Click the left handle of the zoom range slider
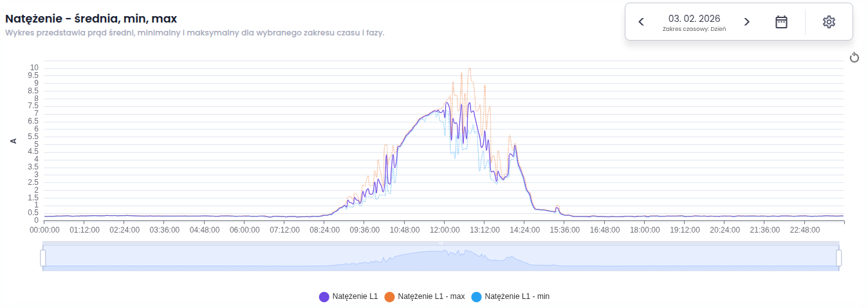868x308 pixels. (43, 258)
